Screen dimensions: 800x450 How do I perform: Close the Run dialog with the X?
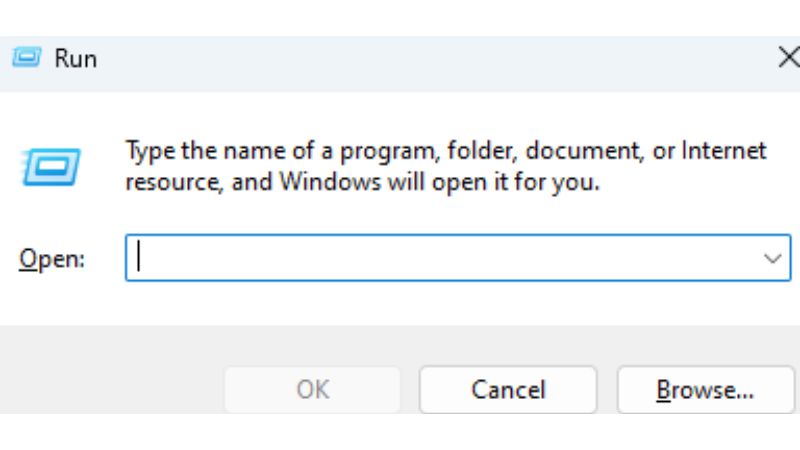788,58
